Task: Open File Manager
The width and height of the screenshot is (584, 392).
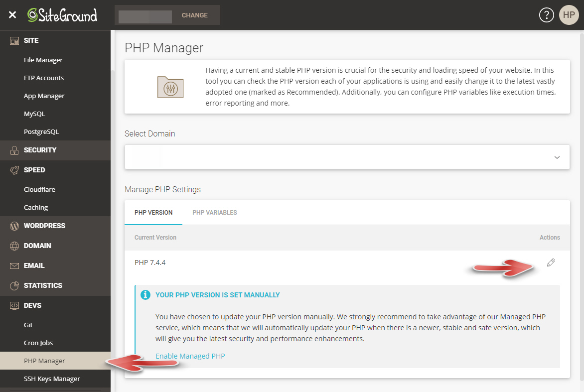Action: coord(43,60)
